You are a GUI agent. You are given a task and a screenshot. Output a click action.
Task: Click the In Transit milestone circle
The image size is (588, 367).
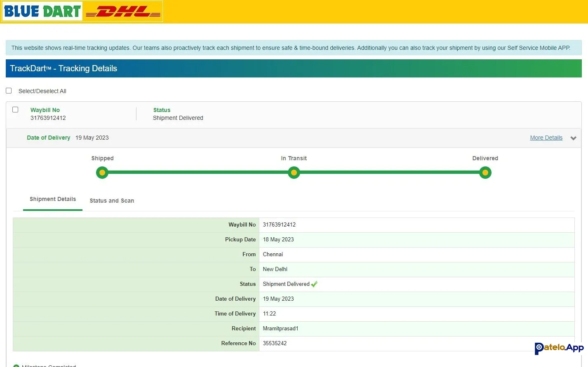[x=294, y=173]
